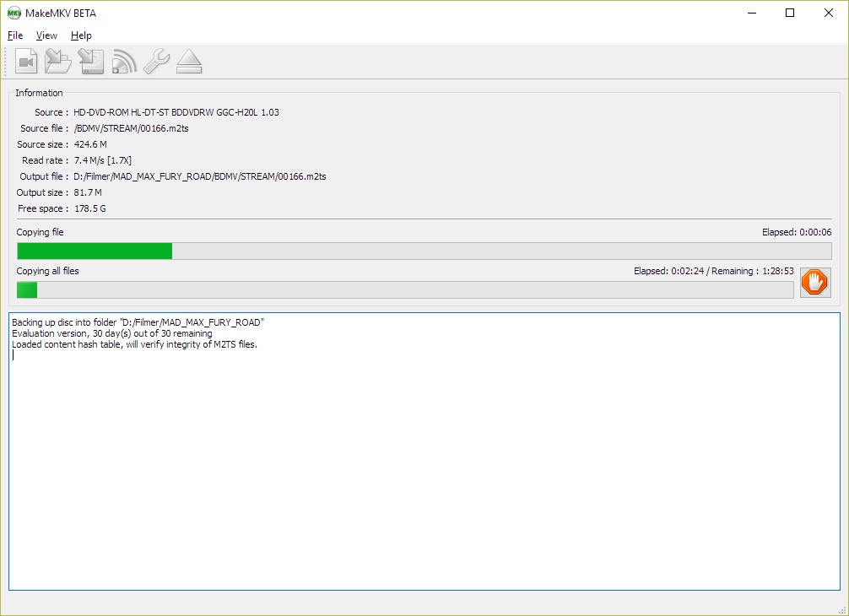Image resolution: width=849 pixels, height=616 pixels.
Task: Open Preferences with the wrench icon
Action: [x=156, y=61]
